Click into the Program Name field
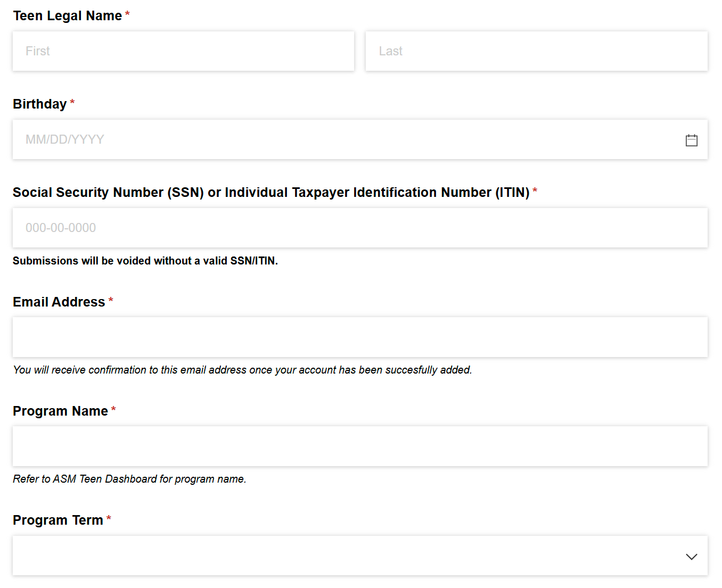The height and width of the screenshot is (588, 722). pyautogui.click(x=360, y=446)
